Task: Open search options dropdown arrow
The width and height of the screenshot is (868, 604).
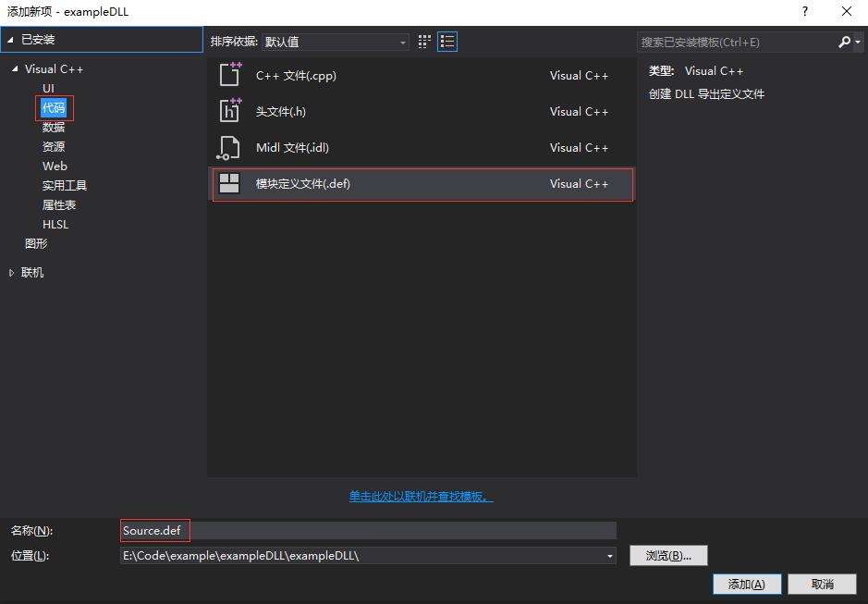Action: pos(858,43)
